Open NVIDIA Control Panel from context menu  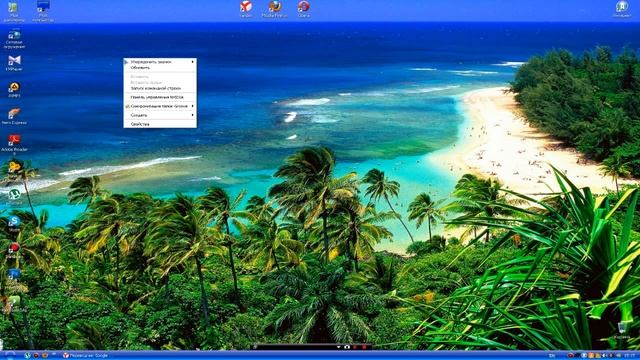tap(160, 97)
